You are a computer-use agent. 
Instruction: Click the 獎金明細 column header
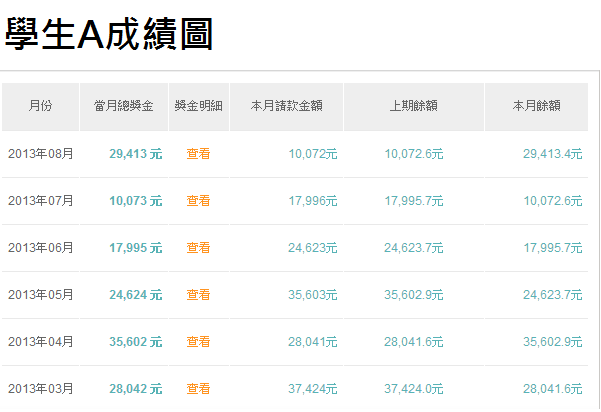tap(198, 105)
